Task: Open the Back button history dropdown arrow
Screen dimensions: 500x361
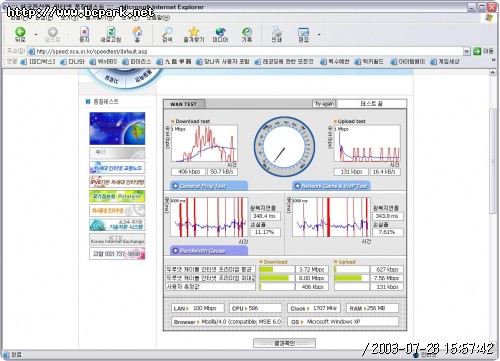Action: [x=36, y=34]
